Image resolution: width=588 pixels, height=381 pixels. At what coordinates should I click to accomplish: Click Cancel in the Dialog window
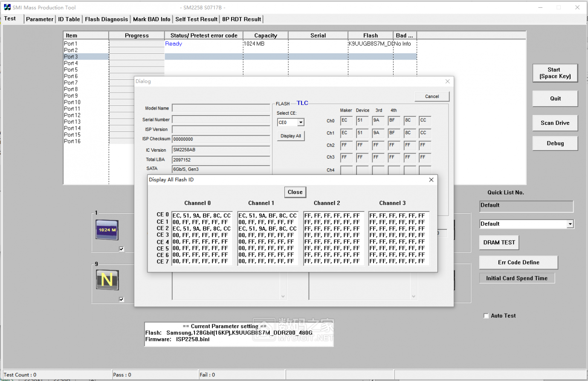click(x=432, y=96)
